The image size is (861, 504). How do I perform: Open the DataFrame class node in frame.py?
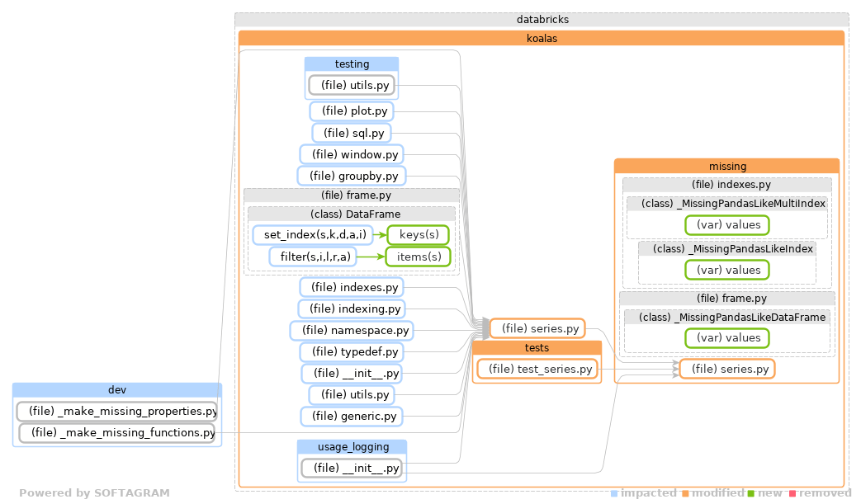click(x=352, y=214)
